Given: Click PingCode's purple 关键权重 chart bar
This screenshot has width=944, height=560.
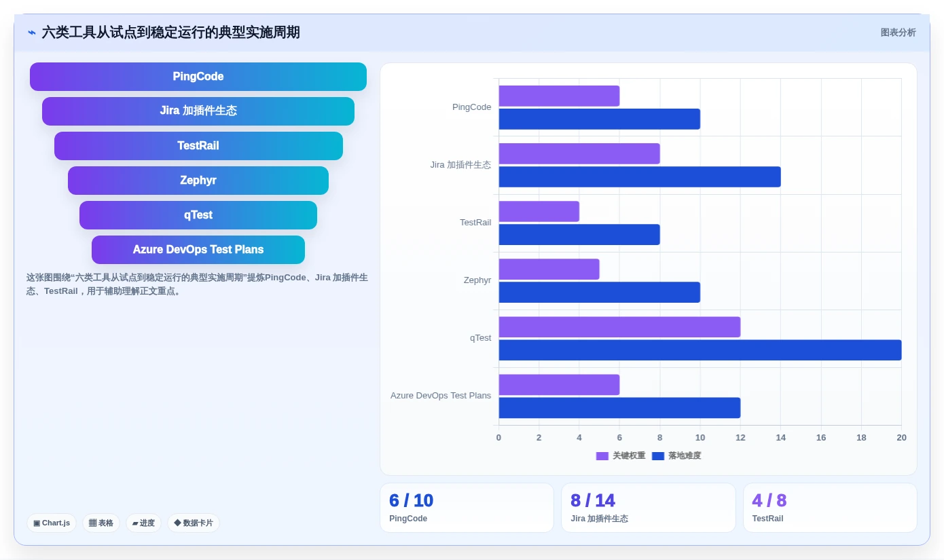Looking at the screenshot, I should pos(559,96).
